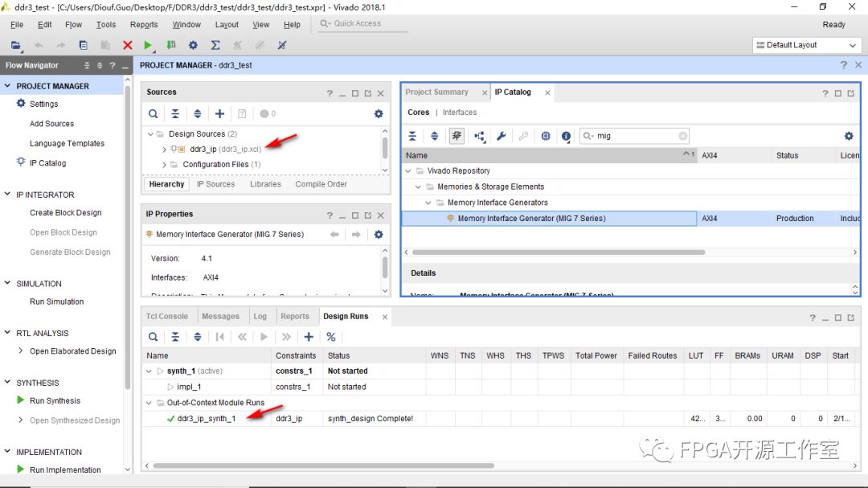Click the wrench customize icon in IP Catalog
Screen dimensions: 868x488
click(x=501, y=136)
